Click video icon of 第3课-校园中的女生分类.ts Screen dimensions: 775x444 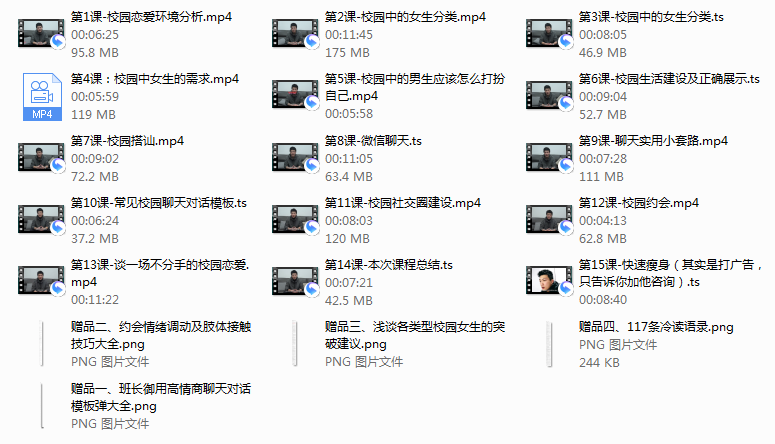550,34
